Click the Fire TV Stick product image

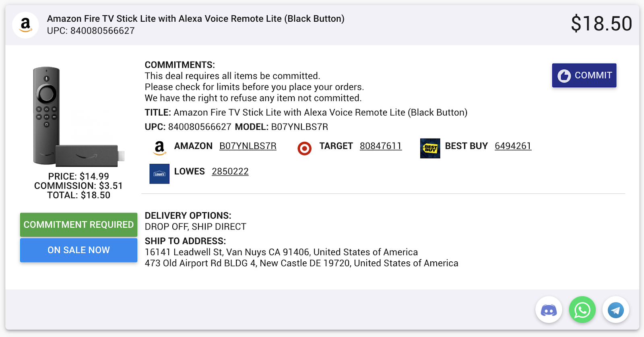(78, 117)
